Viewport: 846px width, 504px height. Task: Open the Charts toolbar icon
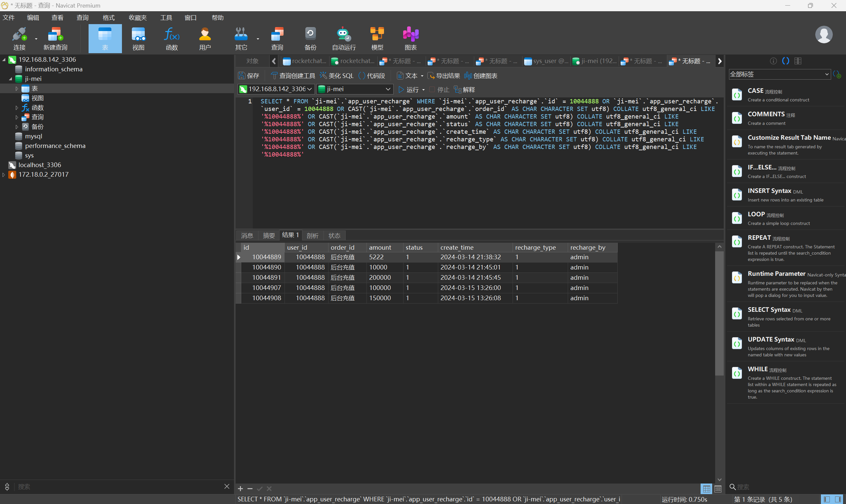410,34
